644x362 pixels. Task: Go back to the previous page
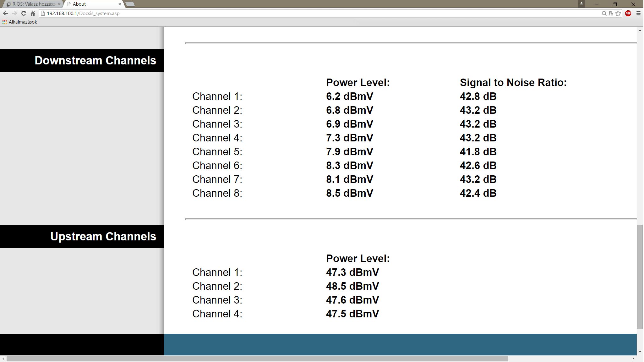(5, 13)
